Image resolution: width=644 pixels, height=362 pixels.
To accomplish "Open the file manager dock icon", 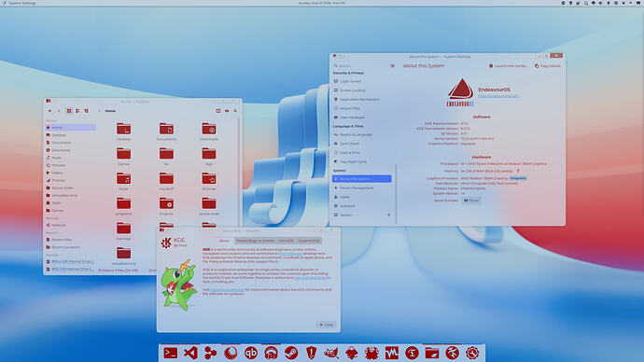I will point(432,353).
